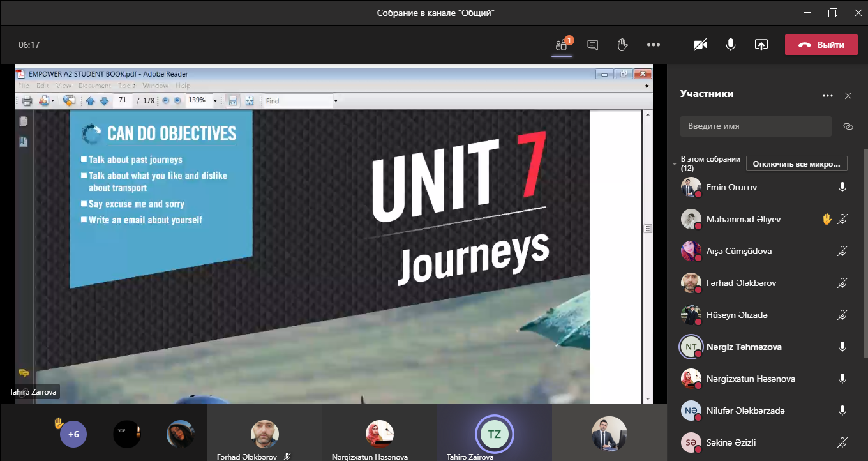Image resolution: width=868 pixels, height=461 pixels.
Task: Click the zoom in plus icon in Reader
Action: [177, 101]
